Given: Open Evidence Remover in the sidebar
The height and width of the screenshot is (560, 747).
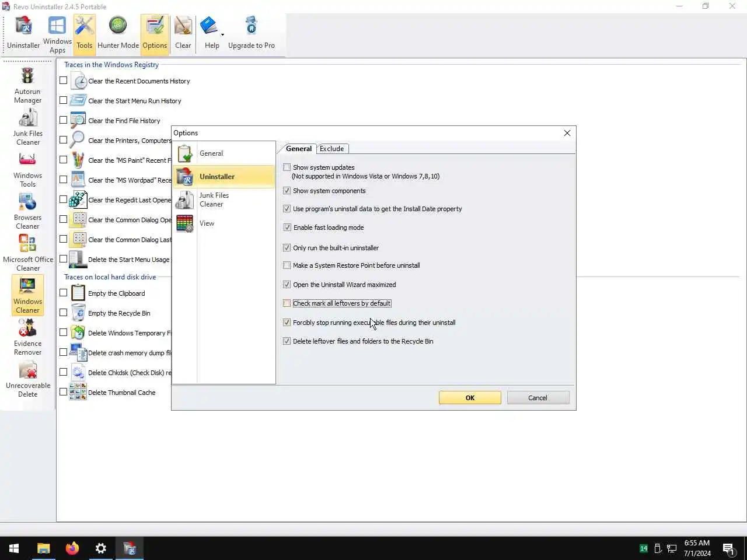Looking at the screenshot, I should pyautogui.click(x=27, y=338).
